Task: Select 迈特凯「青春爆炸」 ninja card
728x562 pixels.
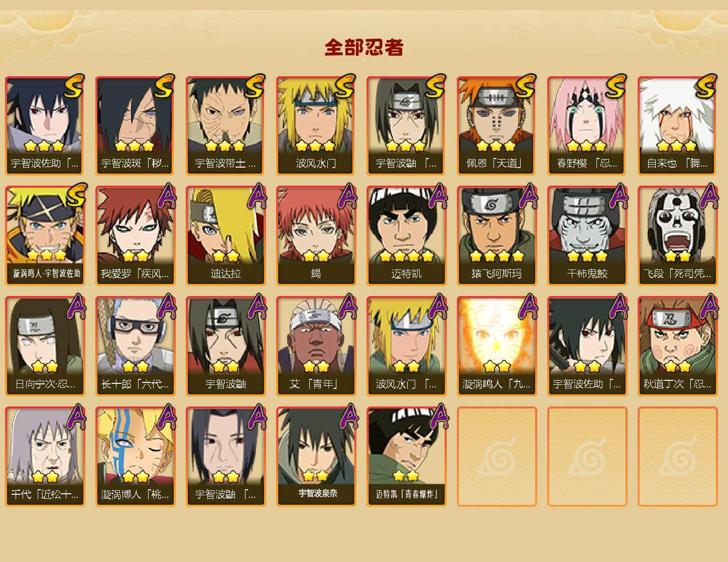Action: pos(406,457)
